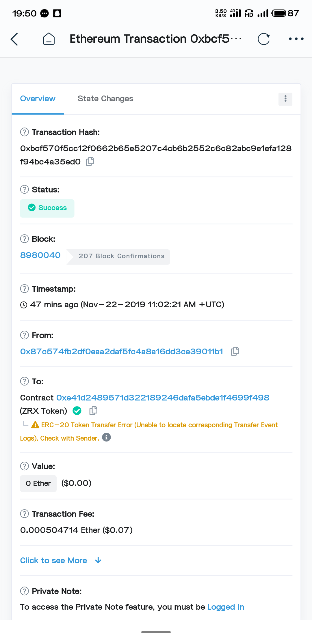Open the ZRX Token contract address link
Image resolution: width=312 pixels, height=644 pixels.
163,398
